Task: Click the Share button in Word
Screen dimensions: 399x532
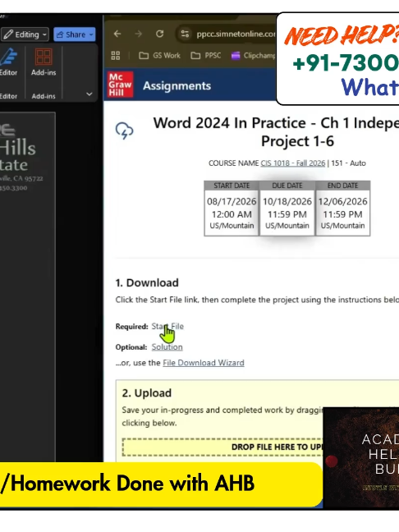Action: 75,34
